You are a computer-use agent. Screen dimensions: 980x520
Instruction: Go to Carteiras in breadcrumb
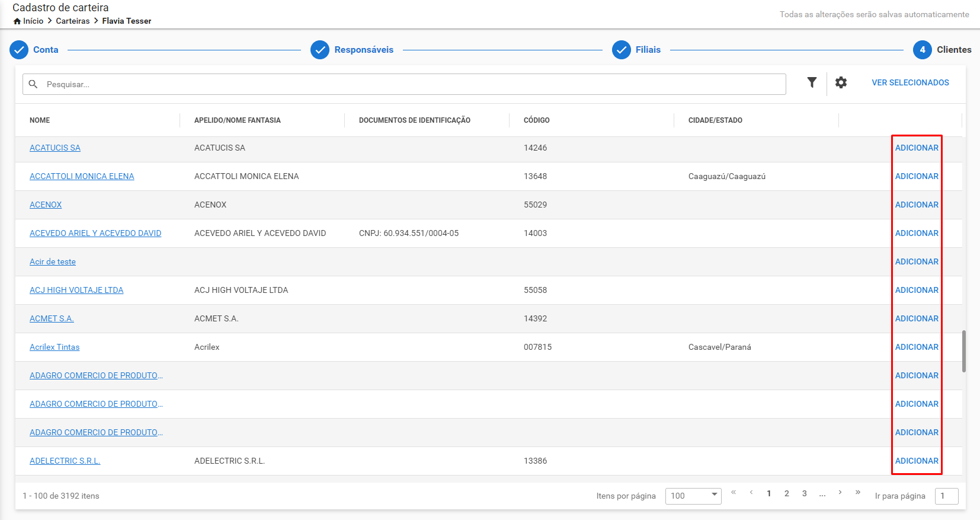[73, 21]
